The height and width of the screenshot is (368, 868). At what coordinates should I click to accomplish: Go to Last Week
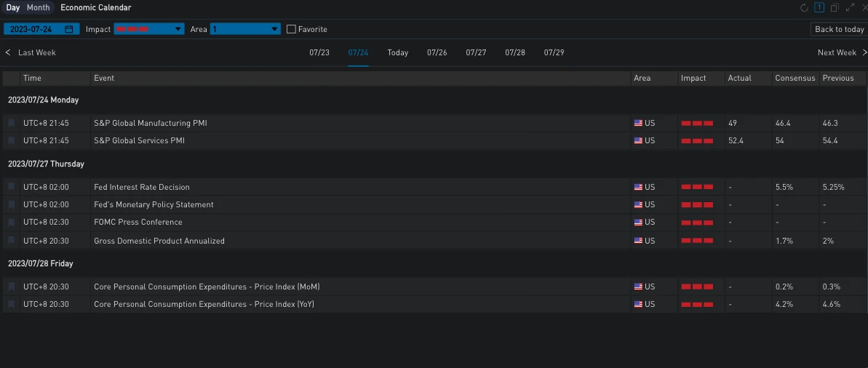pos(31,52)
